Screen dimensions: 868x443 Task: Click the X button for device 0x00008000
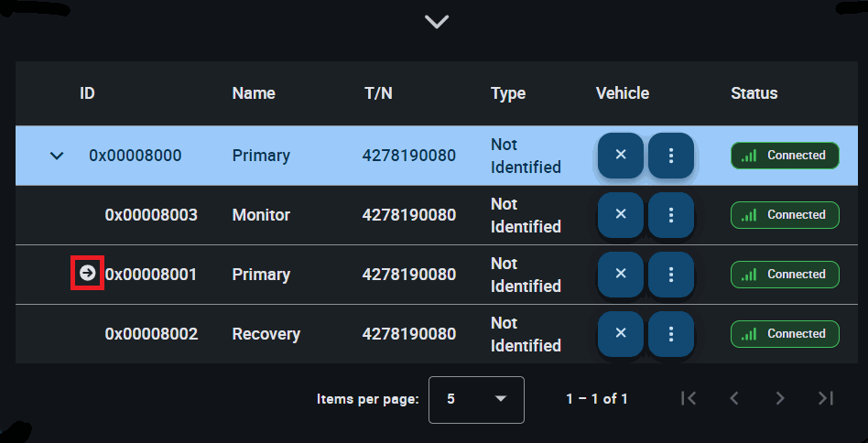(x=621, y=156)
